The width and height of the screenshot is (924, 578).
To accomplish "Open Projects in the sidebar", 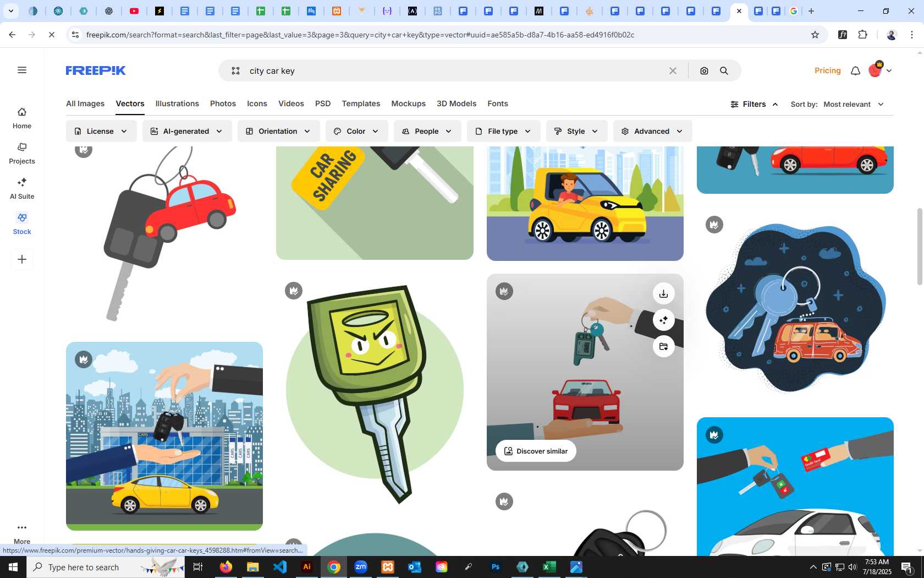I will [x=22, y=154].
